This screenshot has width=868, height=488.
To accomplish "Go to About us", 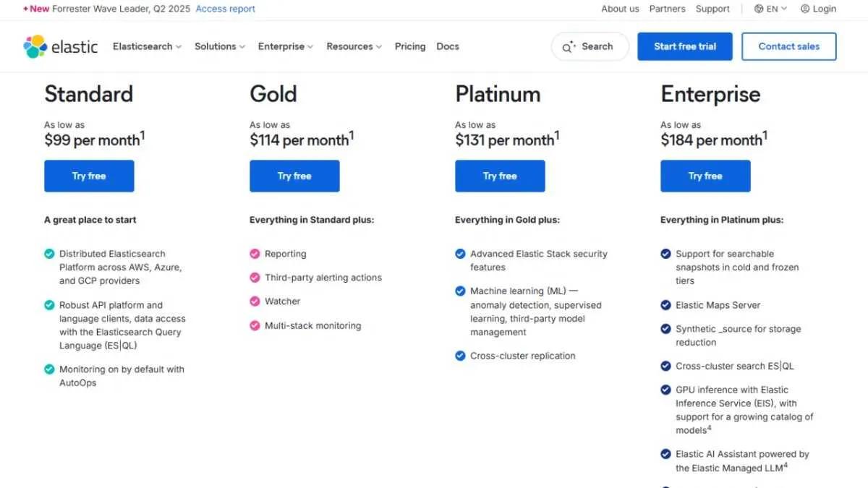I will tap(620, 9).
